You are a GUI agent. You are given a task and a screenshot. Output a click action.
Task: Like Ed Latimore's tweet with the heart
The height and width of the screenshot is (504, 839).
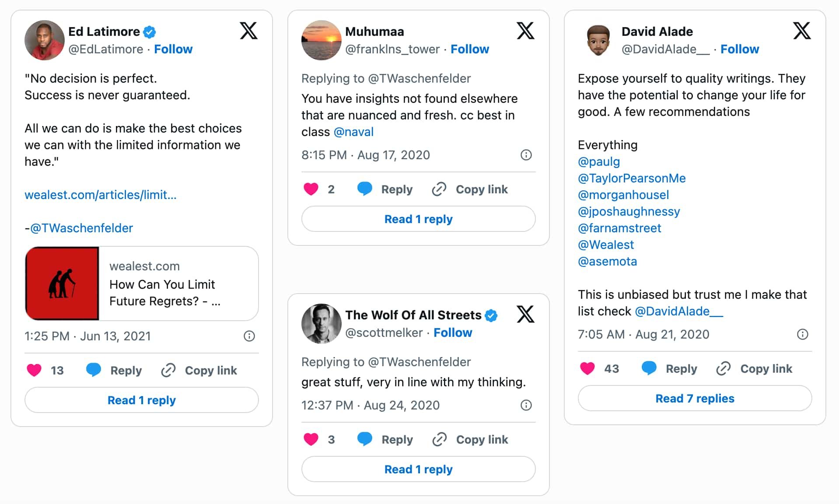click(x=34, y=370)
